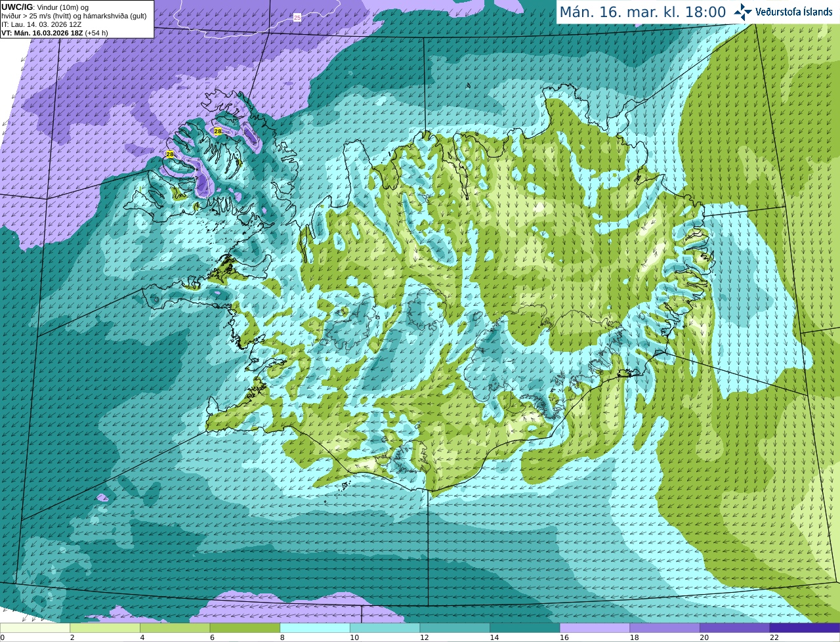Click the 'VT: Mán. 16.03.2026 18Z (+54 h)' line

[x=55, y=33]
